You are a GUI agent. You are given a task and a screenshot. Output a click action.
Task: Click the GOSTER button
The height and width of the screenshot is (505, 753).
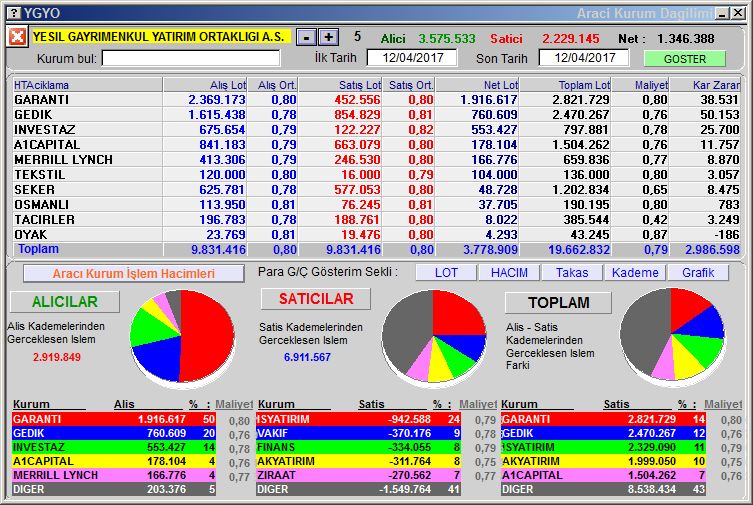click(x=684, y=59)
